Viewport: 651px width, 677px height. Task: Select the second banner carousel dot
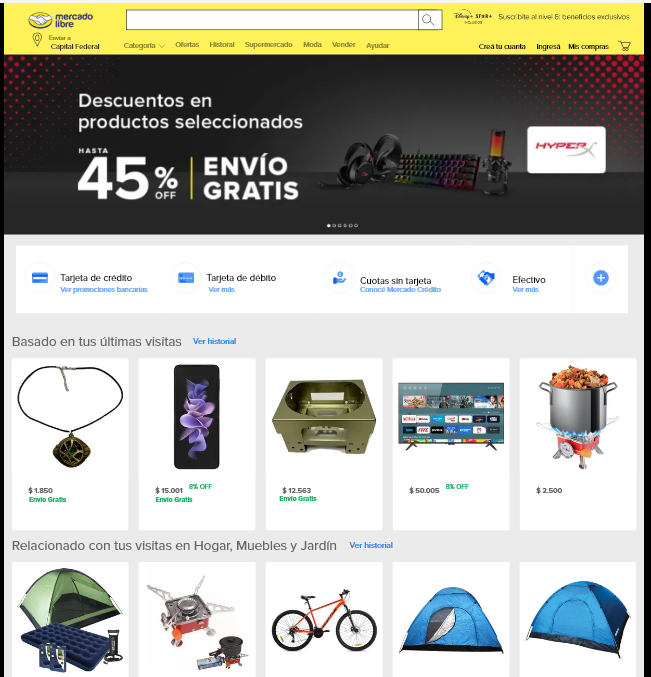coord(334,225)
